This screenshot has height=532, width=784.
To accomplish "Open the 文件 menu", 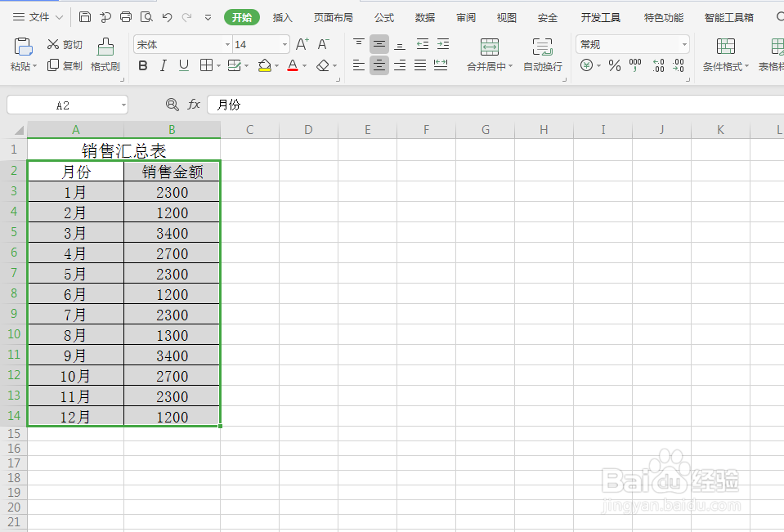I will coord(38,17).
